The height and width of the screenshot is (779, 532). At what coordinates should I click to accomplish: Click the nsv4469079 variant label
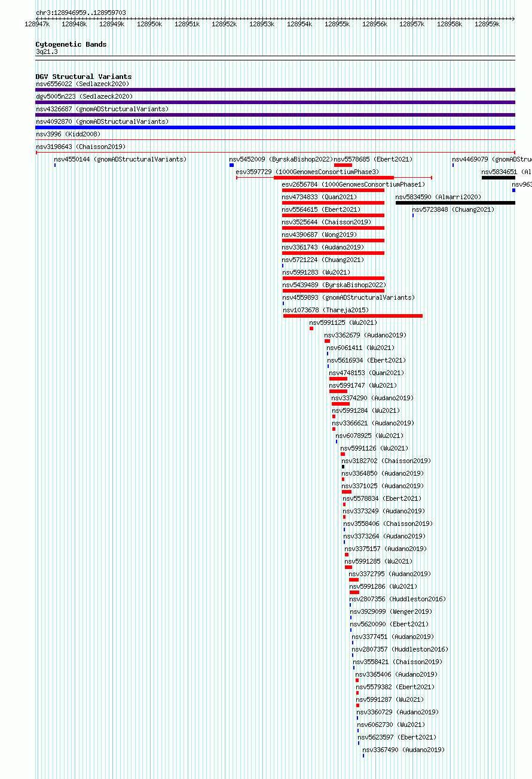(x=492, y=159)
